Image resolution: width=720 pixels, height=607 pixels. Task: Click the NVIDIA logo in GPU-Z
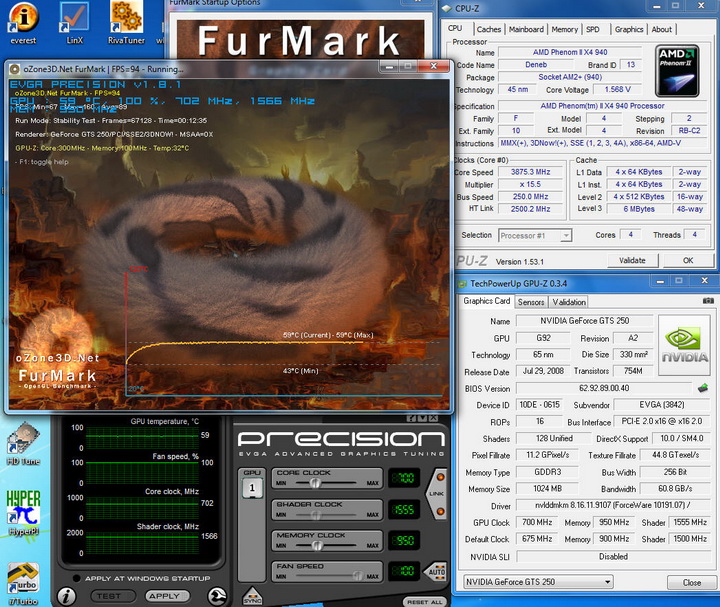pos(684,345)
